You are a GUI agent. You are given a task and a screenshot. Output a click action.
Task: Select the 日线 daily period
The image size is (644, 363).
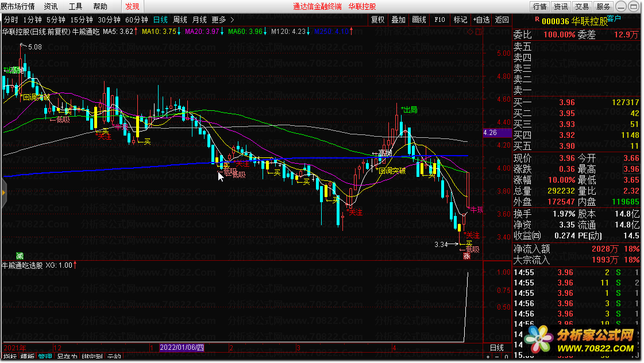pyautogui.click(x=161, y=20)
